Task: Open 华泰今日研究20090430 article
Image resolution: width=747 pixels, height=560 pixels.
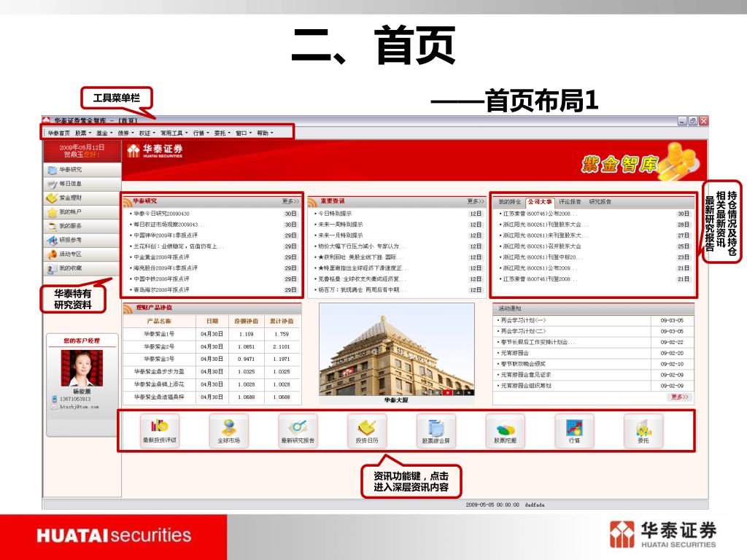Action: click(161, 214)
